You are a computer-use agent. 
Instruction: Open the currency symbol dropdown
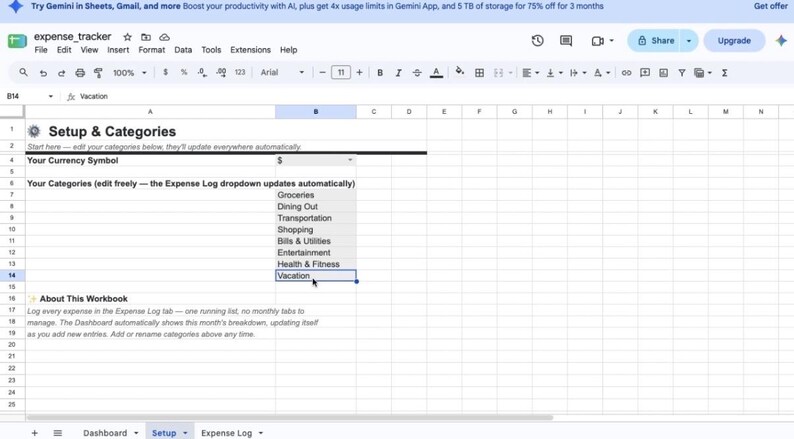pyautogui.click(x=350, y=160)
